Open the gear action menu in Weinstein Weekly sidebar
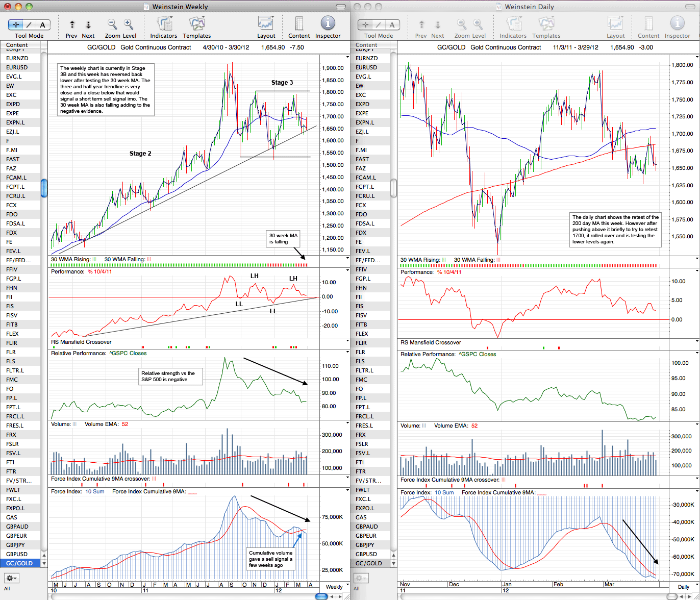700x600 pixels. pyautogui.click(x=11, y=578)
